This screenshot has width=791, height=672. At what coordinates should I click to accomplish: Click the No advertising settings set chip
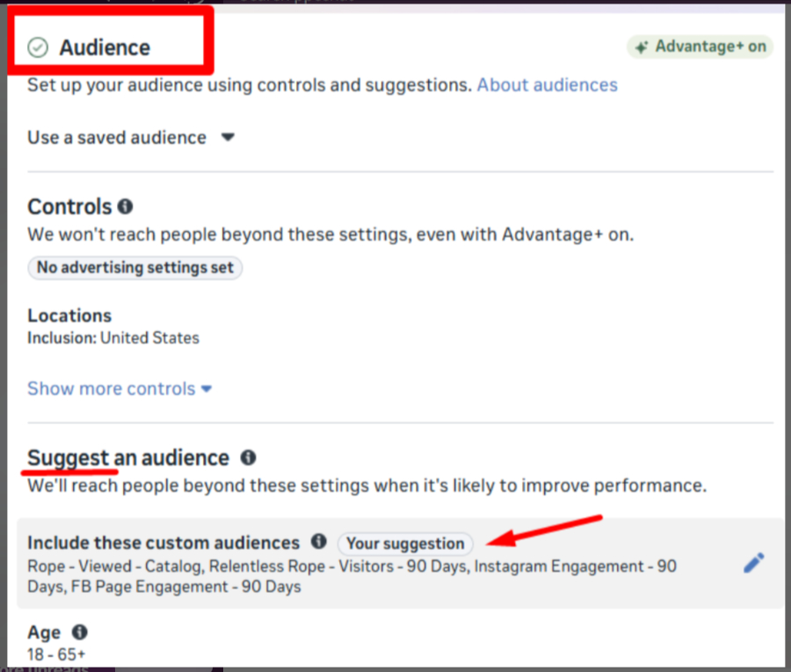135,268
